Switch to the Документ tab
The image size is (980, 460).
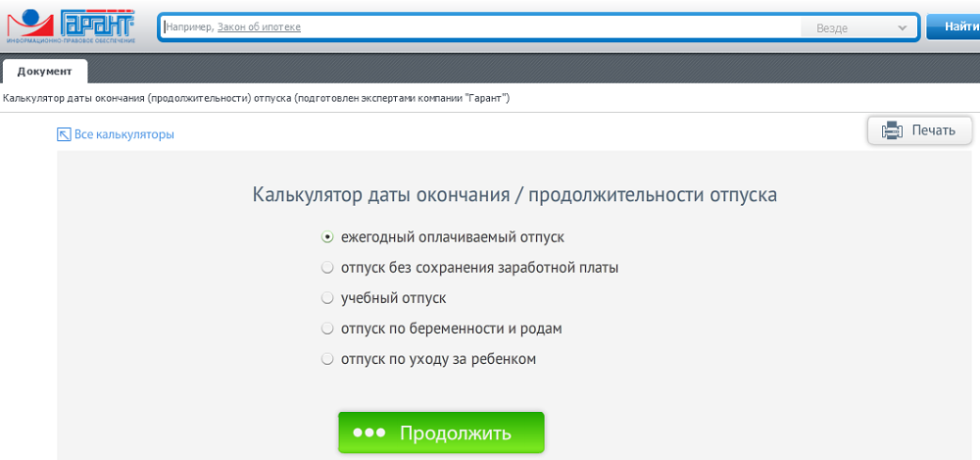(44, 71)
